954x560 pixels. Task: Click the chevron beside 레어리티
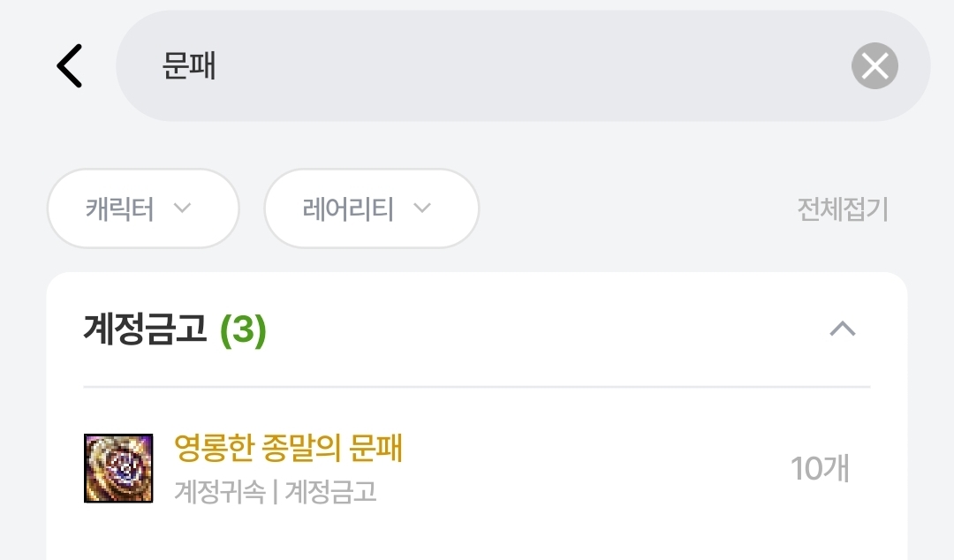click(x=422, y=208)
